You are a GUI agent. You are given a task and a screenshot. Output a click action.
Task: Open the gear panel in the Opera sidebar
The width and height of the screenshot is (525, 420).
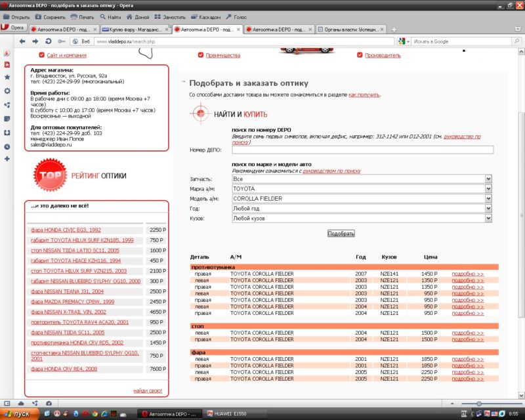[x=7, y=91]
